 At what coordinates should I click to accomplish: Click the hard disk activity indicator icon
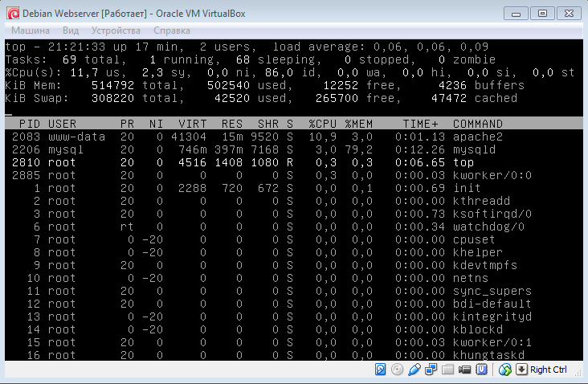pyautogui.click(x=380, y=370)
